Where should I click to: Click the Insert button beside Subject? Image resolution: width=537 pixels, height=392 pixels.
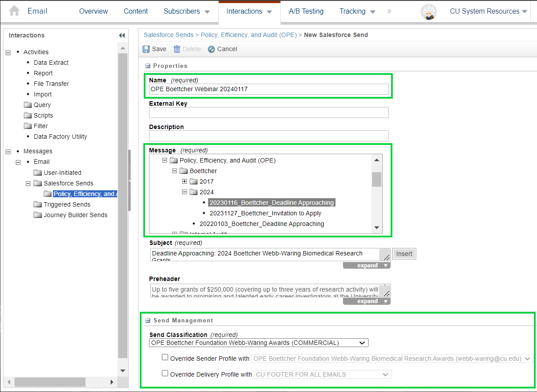(x=404, y=254)
